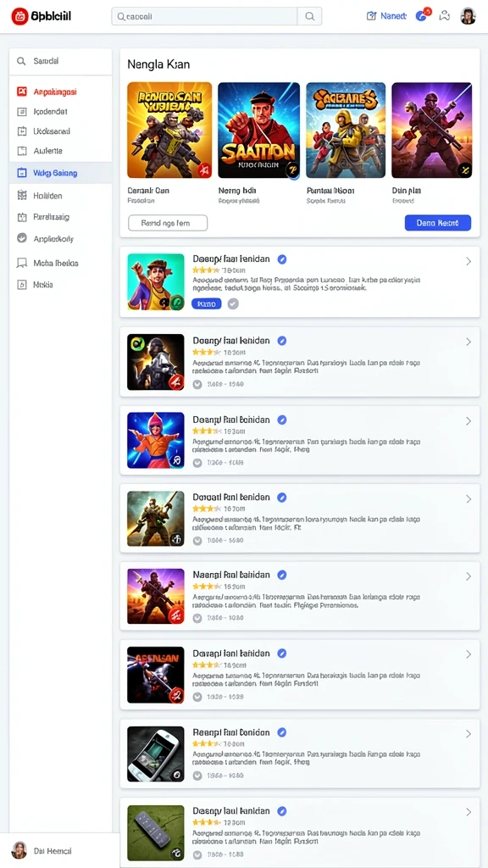Toggle the gray checkmark beside blue Kano button
The height and width of the screenshot is (868, 488).
click(233, 303)
